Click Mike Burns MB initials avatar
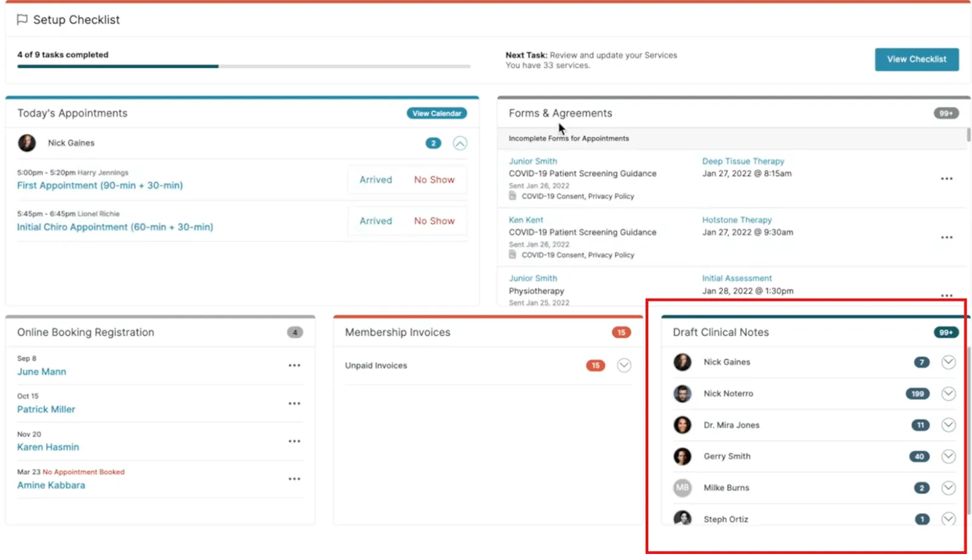This screenshot has width=972, height=560. pyautogui.click(x=682, y=488)
